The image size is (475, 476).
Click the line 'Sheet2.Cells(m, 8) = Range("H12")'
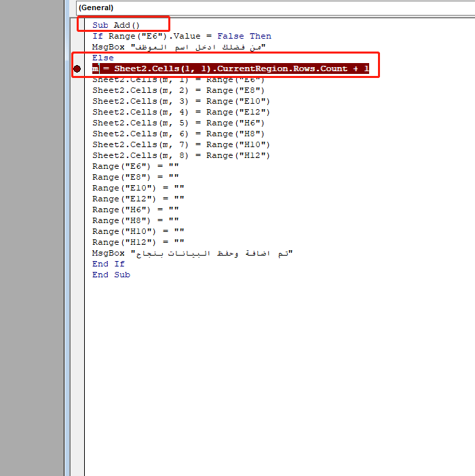click(181, 156)
